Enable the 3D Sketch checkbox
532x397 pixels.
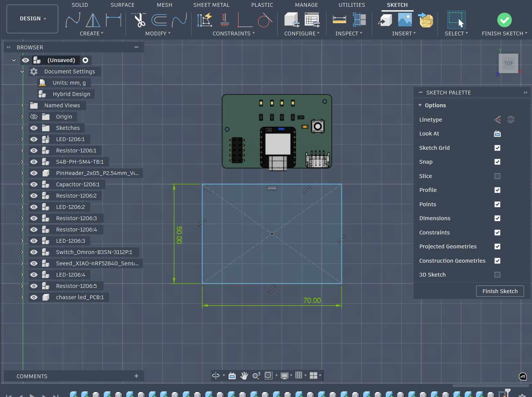pos(497,275)
